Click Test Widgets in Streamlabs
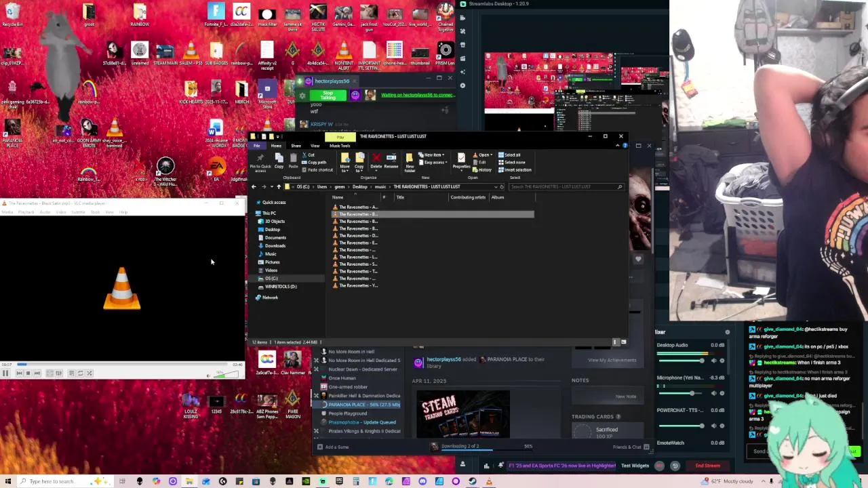 (635, 466)
